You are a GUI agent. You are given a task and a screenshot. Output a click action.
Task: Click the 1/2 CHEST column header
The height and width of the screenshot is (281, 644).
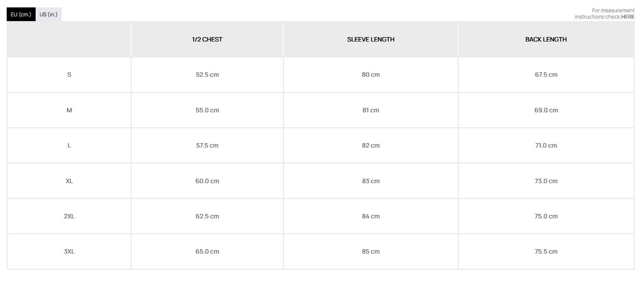click(x=207, y=39)
